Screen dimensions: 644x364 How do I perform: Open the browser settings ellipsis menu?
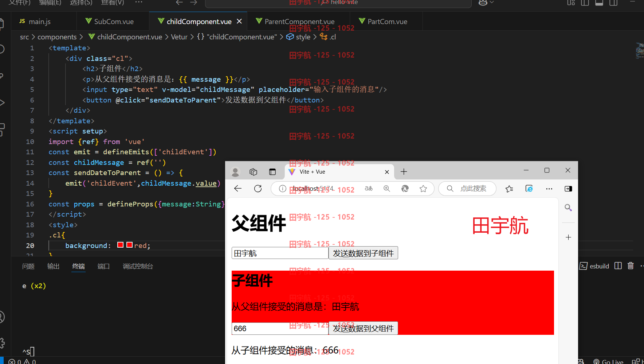coord(549,189)
